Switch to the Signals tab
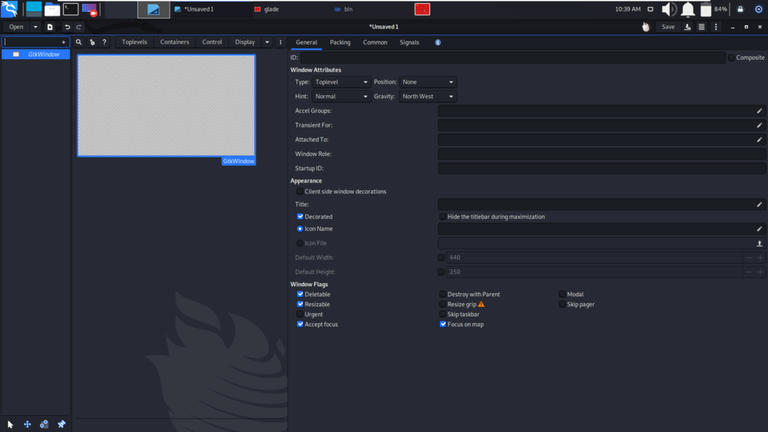Viewport: 768px width, 432px height. point(409,43)
